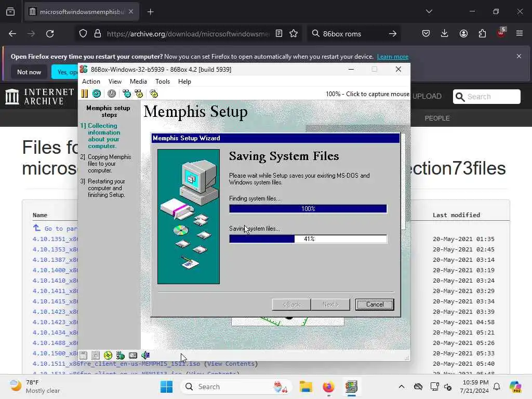Open Learn more link
Image resolution: width=532 pixels, height=399 pixels.
(393, 57)
